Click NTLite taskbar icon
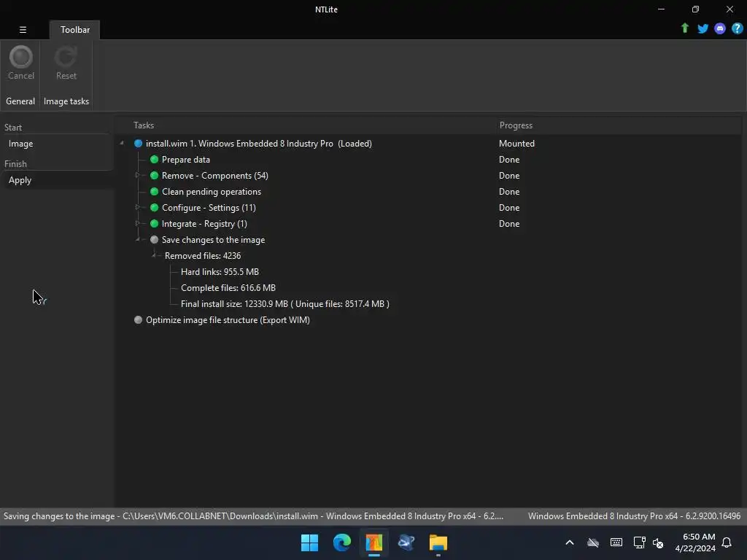 click(x=374, y=542)
